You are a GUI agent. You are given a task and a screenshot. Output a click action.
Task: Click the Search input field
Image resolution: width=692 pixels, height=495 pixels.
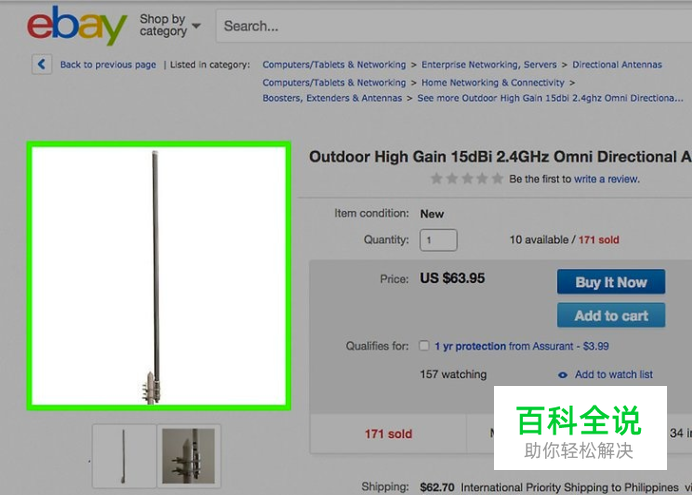pos(454,26)
